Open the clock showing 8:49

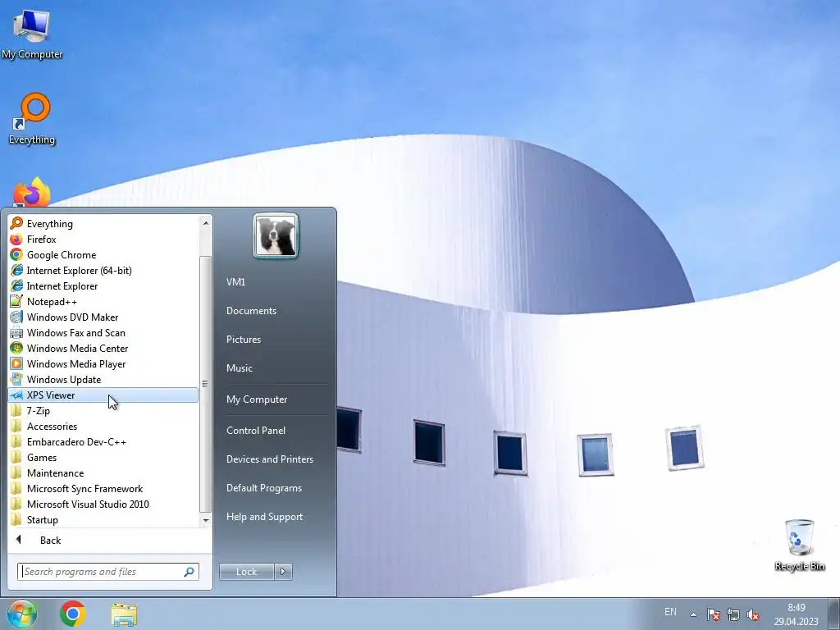[x=796, y=614]
